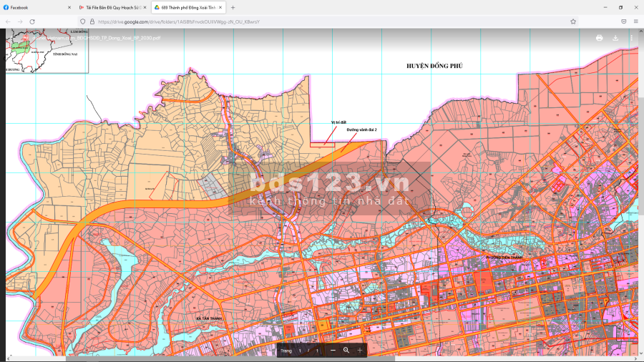The width and height of the screenshot is (644, 362).
Task: Reset zoom with the magnifier icon
Action: (x=346, y=350)
